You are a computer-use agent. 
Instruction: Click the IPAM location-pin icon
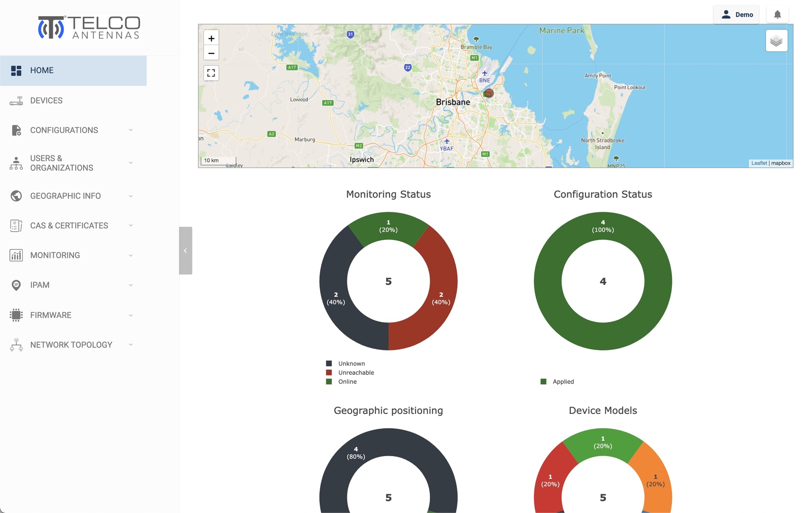coord(16,285)
